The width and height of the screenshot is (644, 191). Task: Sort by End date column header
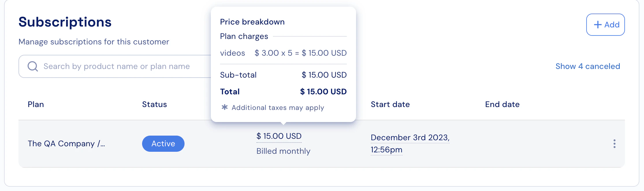pyautogui.click(x=502, y=104)
